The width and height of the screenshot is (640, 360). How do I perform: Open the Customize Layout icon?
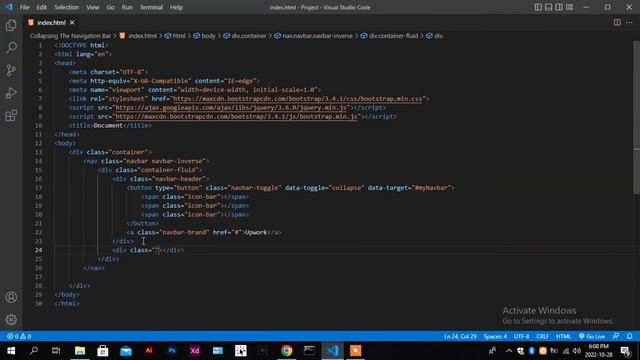(x=569, y=7)
